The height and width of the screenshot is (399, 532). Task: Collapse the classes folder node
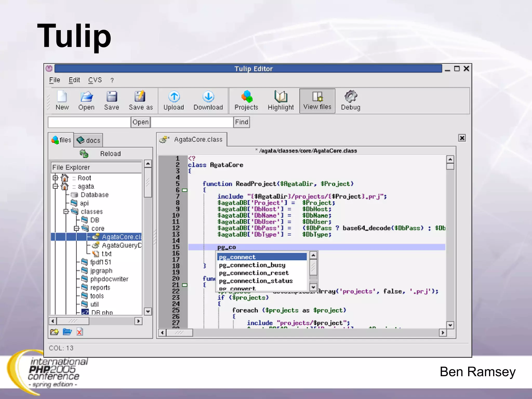tap(66, 211)
